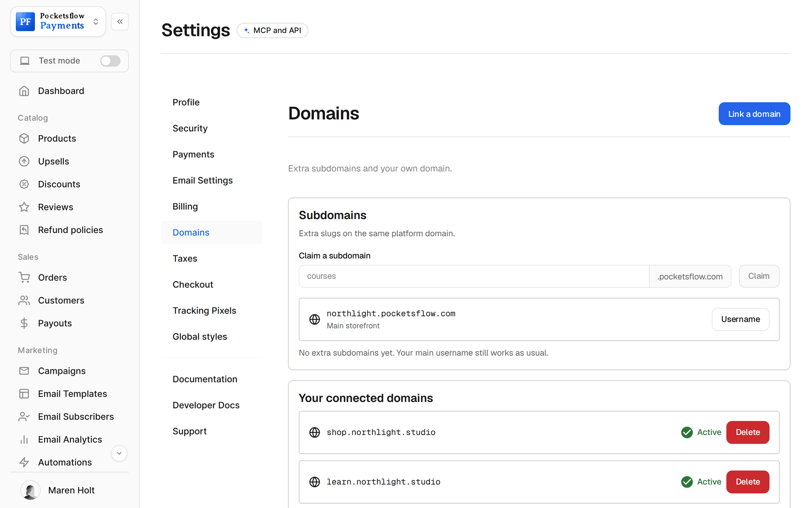Click the Link a domain button

(x=754, y=114)
